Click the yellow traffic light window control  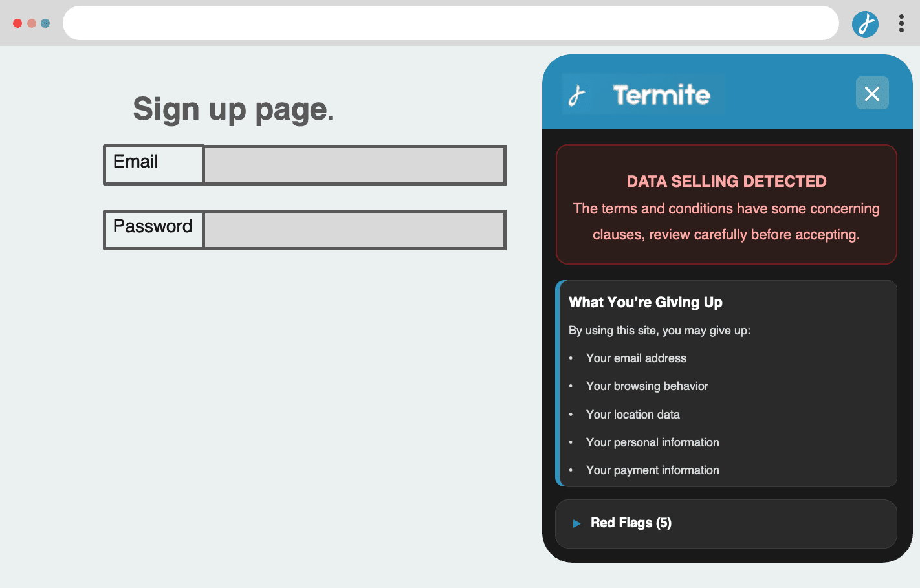[x=31, y=23]
